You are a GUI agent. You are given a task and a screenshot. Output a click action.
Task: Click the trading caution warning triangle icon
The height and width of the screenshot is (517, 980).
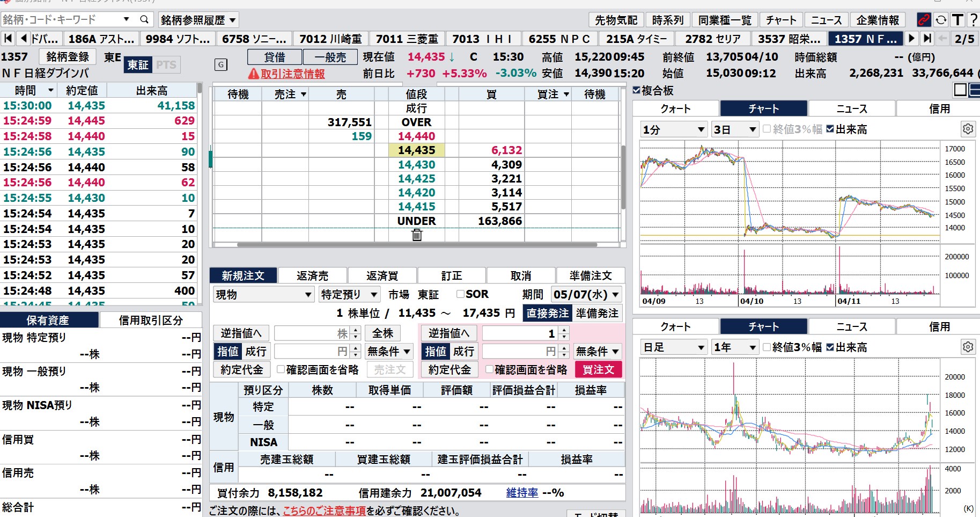pos(253,74)
